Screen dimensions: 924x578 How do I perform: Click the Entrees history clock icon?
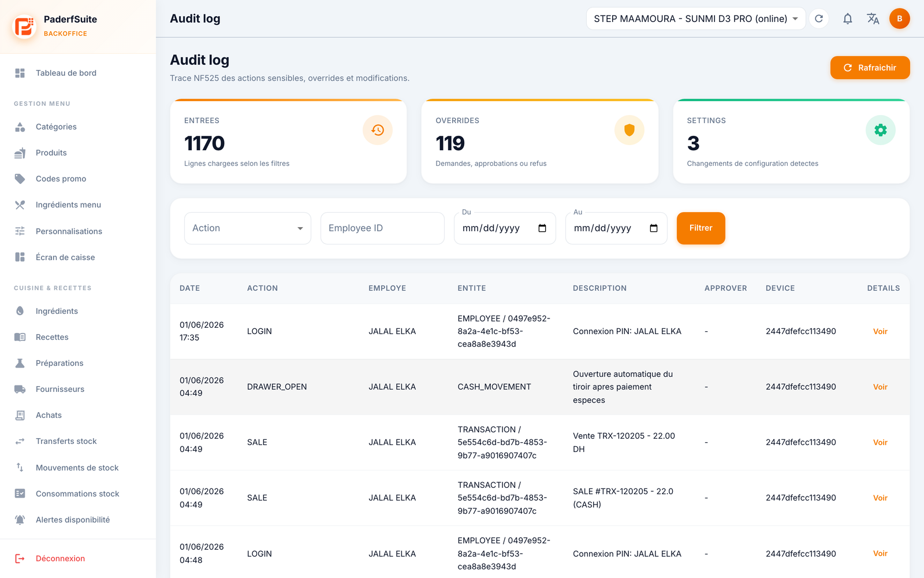(378, 130)
